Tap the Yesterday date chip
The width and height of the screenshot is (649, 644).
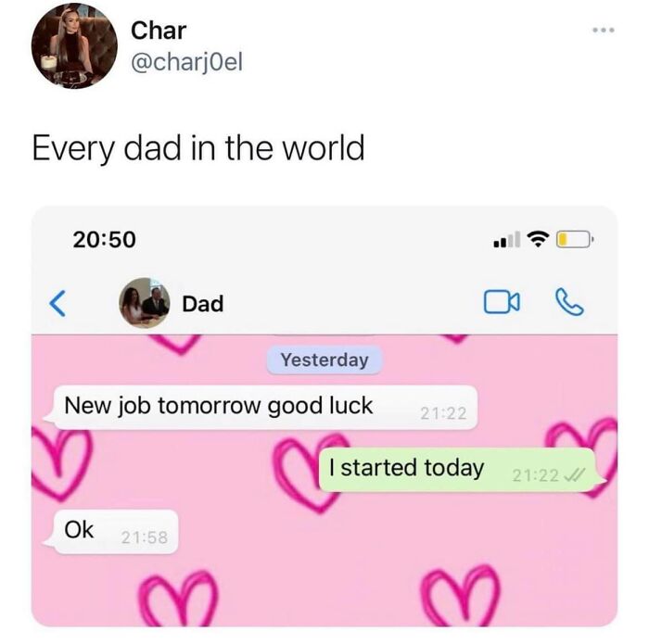tap(324, 360)
